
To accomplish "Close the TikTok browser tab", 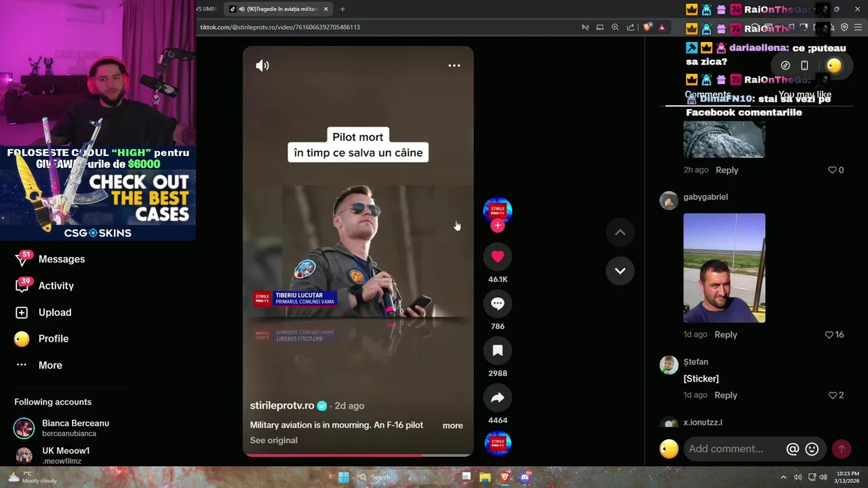I will click(326, 9).
